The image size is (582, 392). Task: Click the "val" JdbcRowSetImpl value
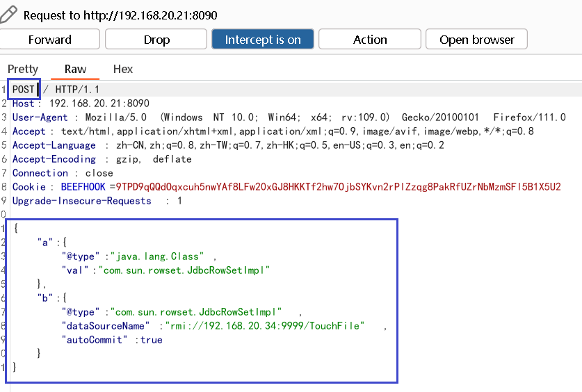(x=184, y=270)
